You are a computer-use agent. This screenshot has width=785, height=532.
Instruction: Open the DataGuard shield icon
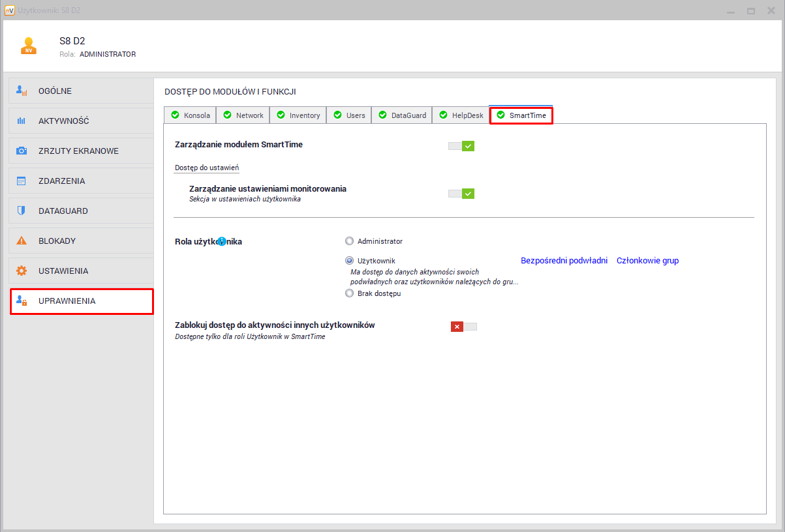[22, 211]
